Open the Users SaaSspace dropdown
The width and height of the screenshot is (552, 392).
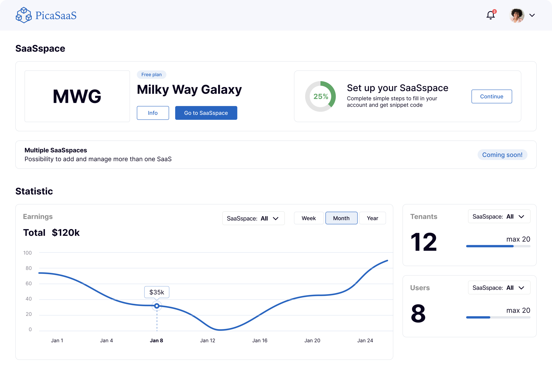(x=499, y=288)
